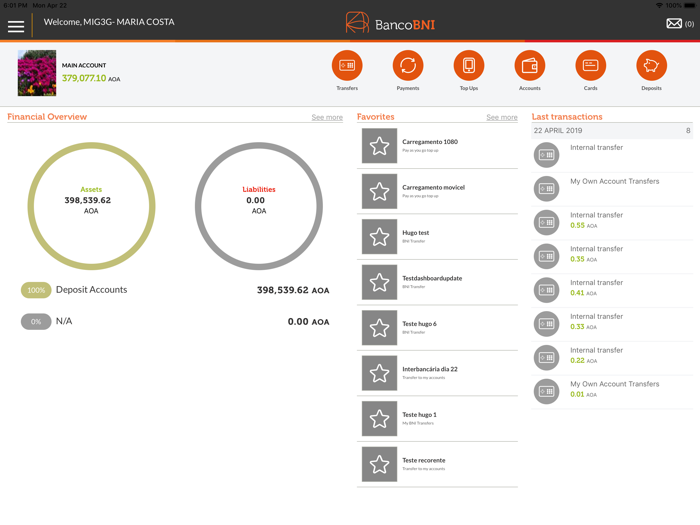Click the Assets circle chart
Image resolution: width=700 pixels, height=525 pixels.
(x=92, y=206)
